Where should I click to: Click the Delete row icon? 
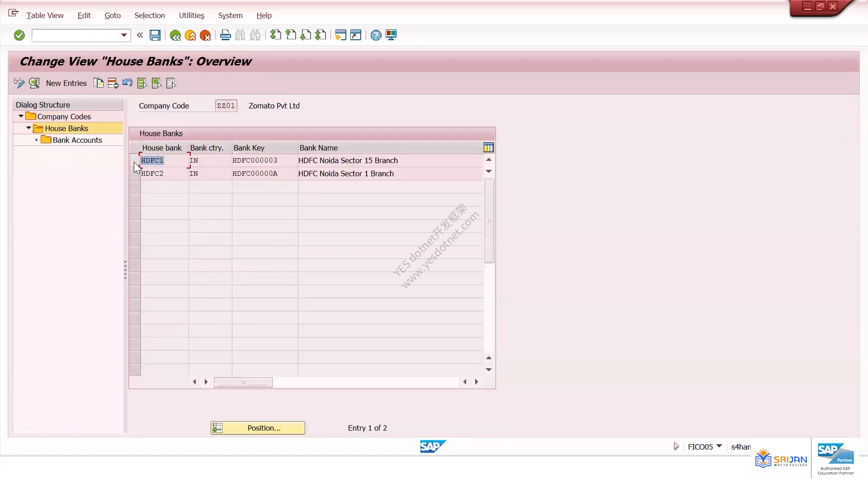[113, 83]
